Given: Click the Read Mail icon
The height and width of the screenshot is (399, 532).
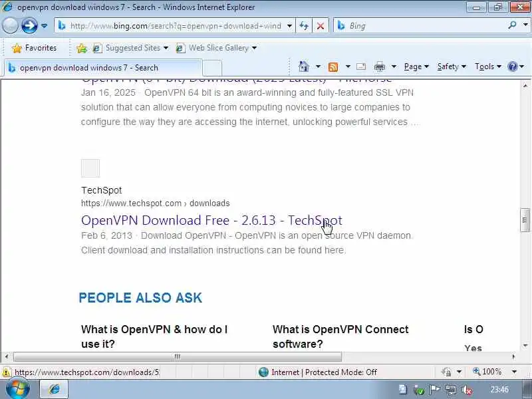Looking at the screenshot, I should (x=361, y=66).
